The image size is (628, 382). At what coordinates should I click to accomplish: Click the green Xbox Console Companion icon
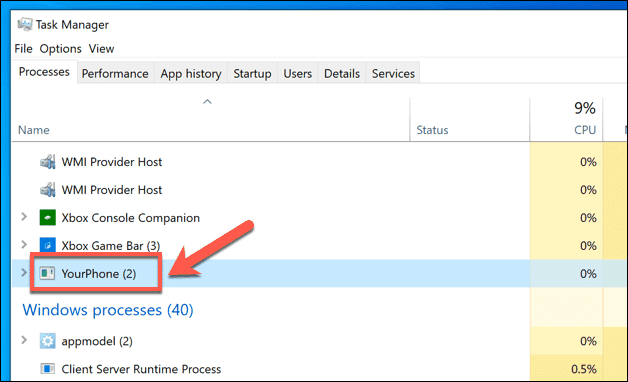point(48,218)
